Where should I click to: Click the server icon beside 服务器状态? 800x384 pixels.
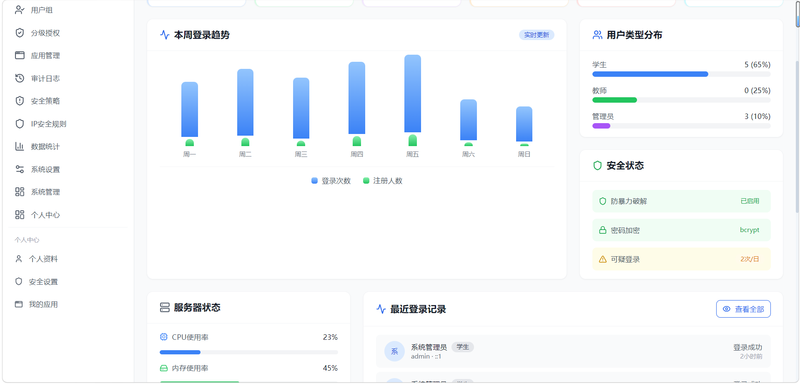coord(164,308)
